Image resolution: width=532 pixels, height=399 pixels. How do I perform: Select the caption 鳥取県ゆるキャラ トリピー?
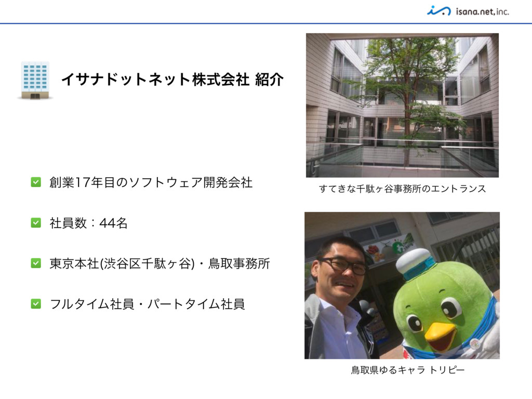click(x=408, y=369)
